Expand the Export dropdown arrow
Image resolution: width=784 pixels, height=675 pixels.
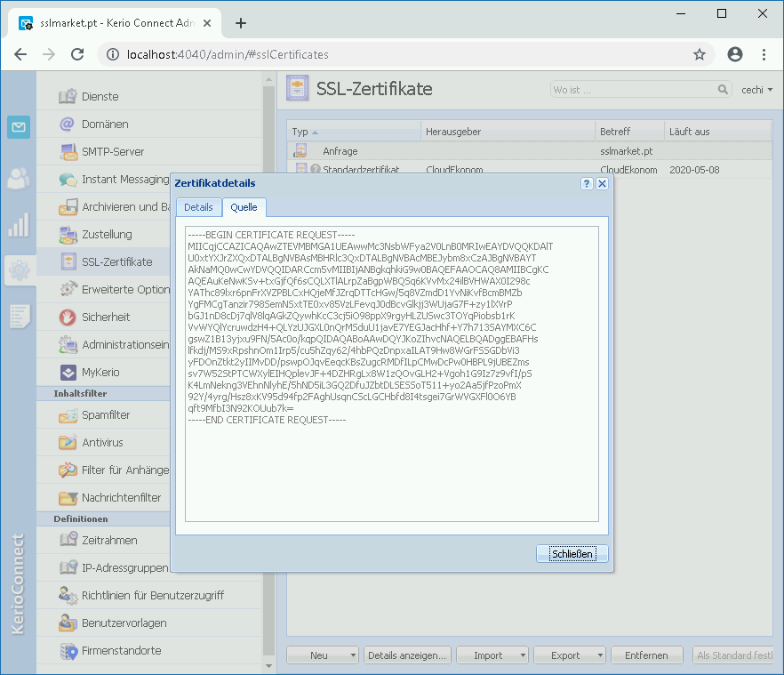pos(601,655)
